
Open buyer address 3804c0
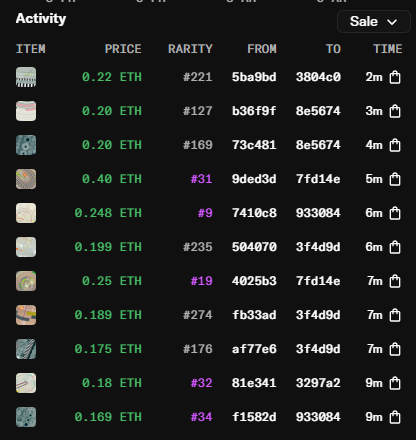pos(318,77)
